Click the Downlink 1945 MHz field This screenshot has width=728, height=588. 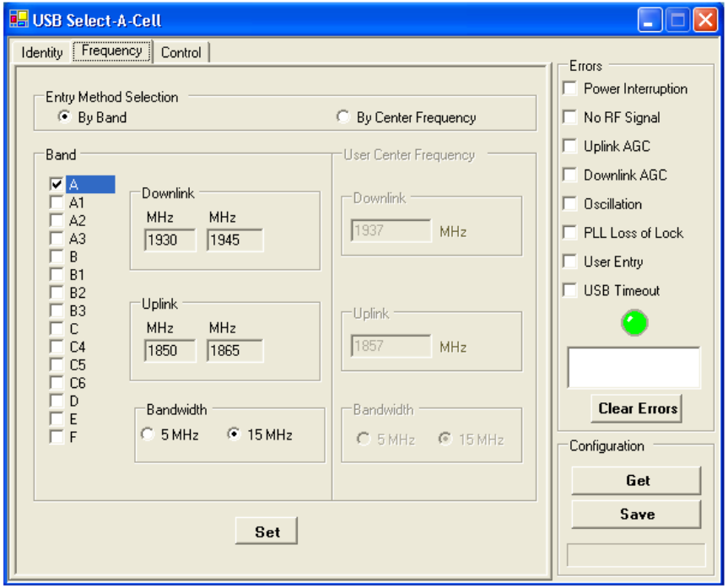coord(235,240)
